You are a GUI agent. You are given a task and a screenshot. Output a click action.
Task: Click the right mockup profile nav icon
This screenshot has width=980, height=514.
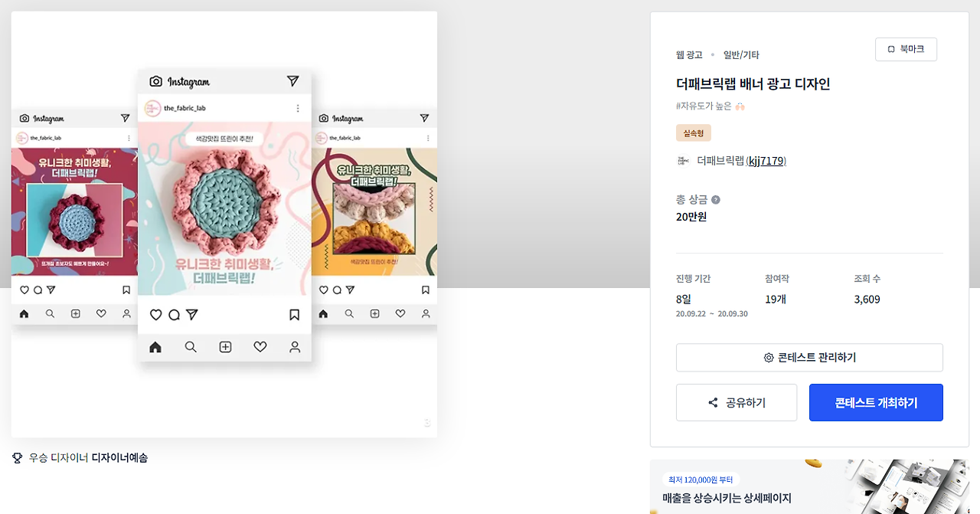tap(426, 313)
